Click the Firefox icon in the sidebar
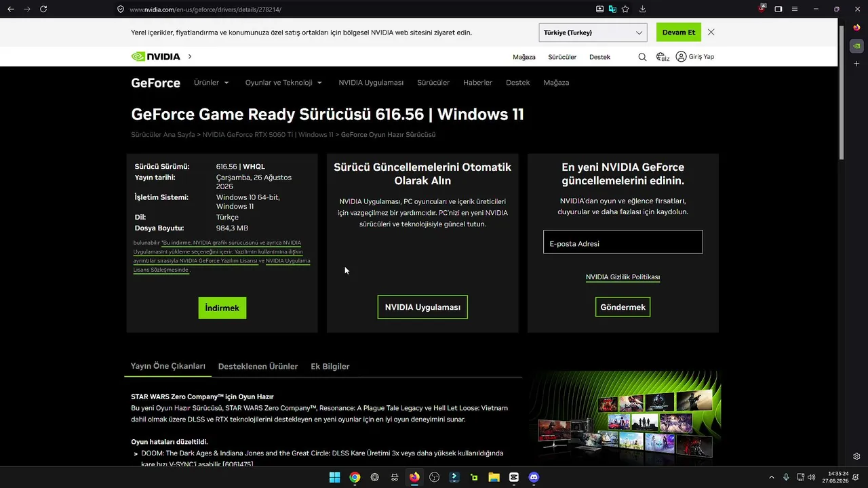Screen dimensions: 868x488 pyautogui.click(x=857, y=28)
